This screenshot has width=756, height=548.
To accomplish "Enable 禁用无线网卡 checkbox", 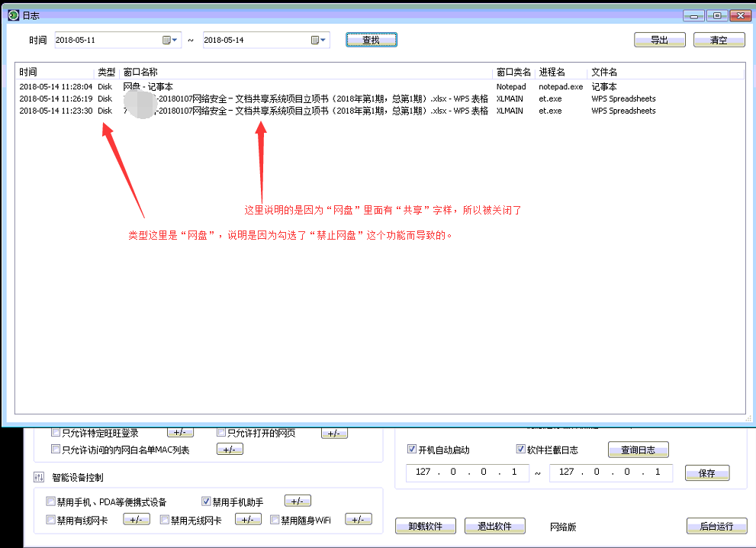I will tap(165, 521).
